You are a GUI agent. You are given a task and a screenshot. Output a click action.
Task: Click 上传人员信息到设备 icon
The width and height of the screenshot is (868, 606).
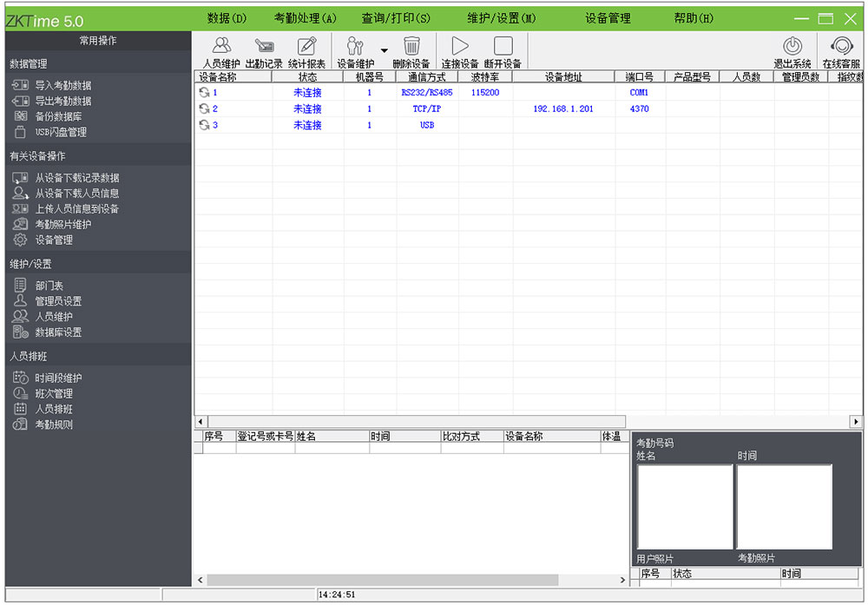pyautogui.click(x=21, y=209)
